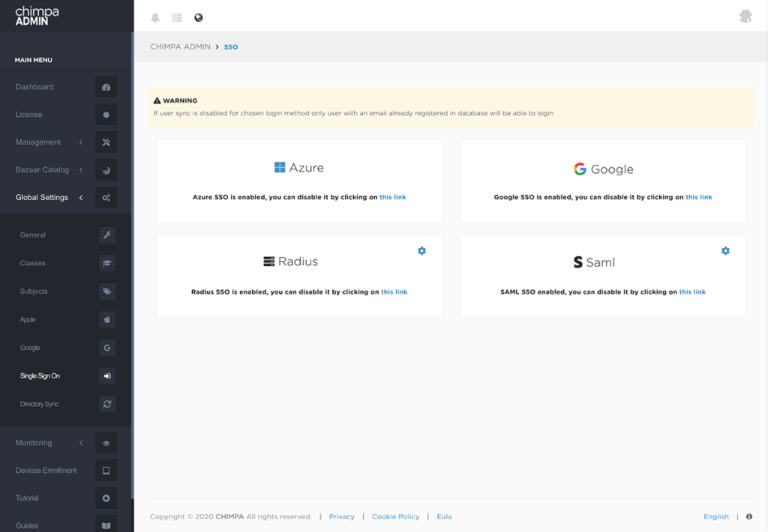Click the Azure Windows logo
This screenshot has width=768, height=532.
click(x=280, y=167)
